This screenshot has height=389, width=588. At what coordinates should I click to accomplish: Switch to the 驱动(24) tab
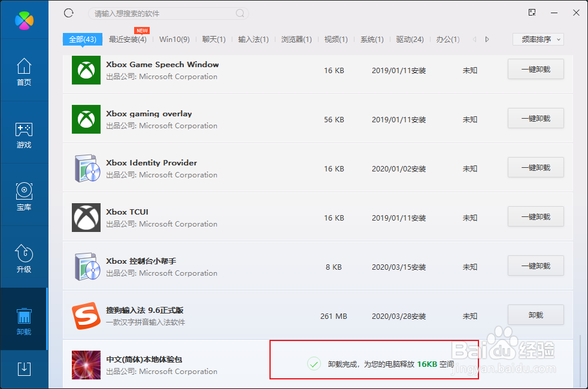coord(410,40)
